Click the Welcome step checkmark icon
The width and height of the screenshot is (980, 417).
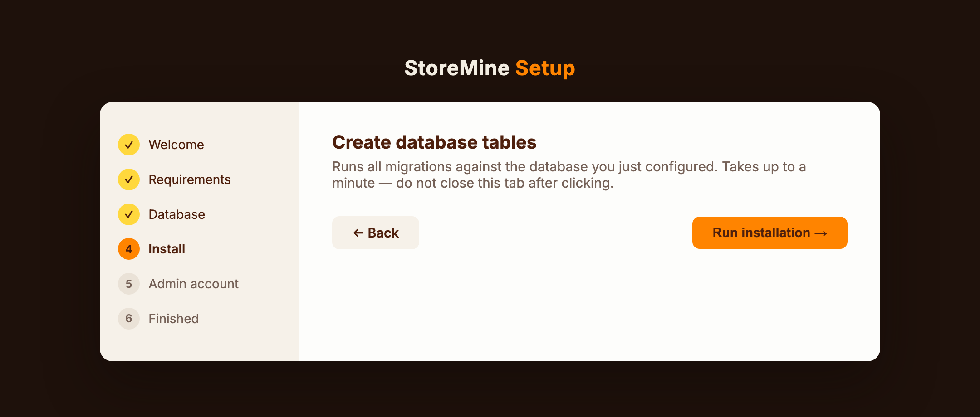tap(129, 145)
